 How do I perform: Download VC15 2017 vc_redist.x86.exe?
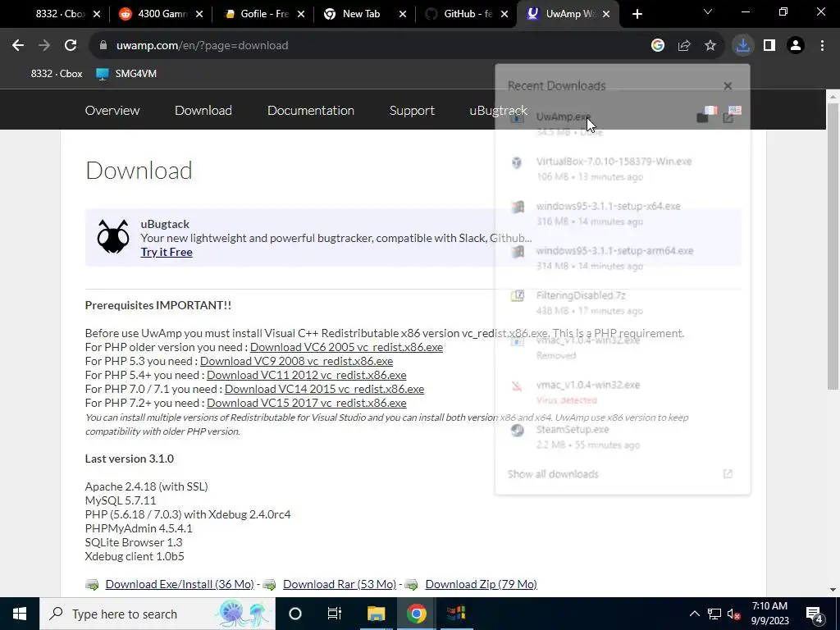coord(307,403)
